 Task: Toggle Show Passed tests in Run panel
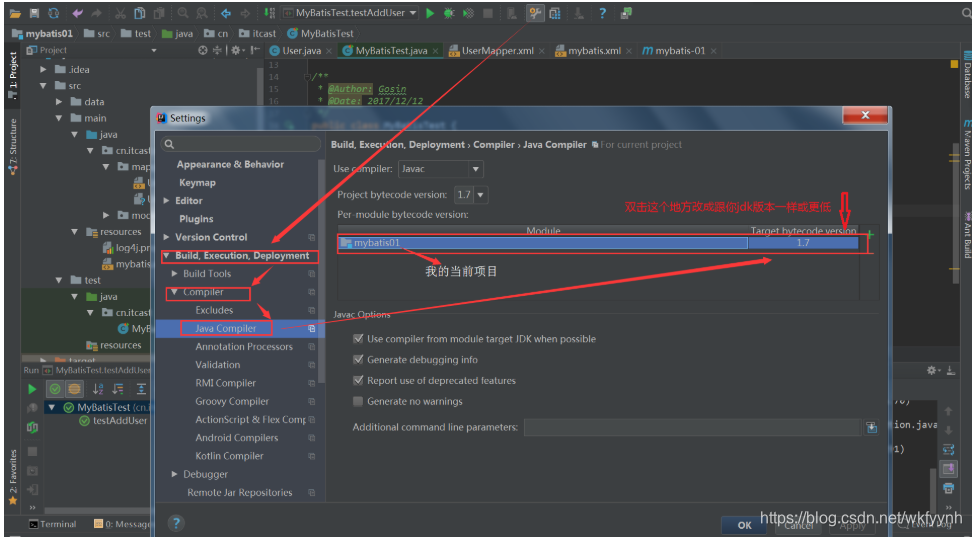point(55,389)
